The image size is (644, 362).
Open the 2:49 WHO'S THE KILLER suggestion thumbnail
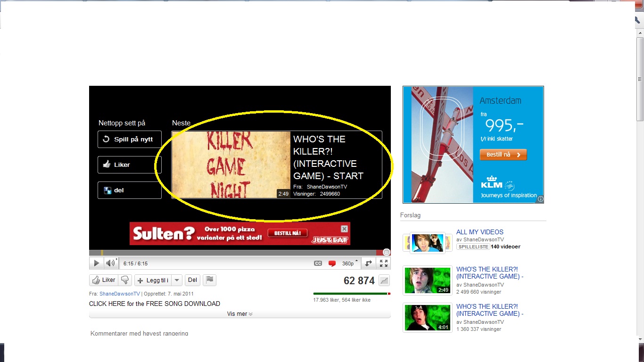click(428, 280)
